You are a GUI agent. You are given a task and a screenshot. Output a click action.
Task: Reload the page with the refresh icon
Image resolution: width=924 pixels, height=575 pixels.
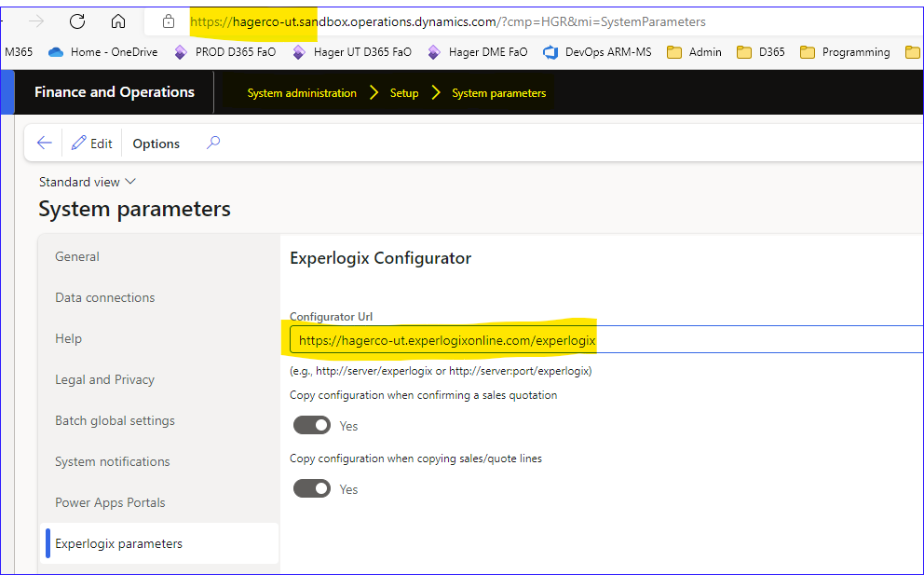tap(77, 21)
